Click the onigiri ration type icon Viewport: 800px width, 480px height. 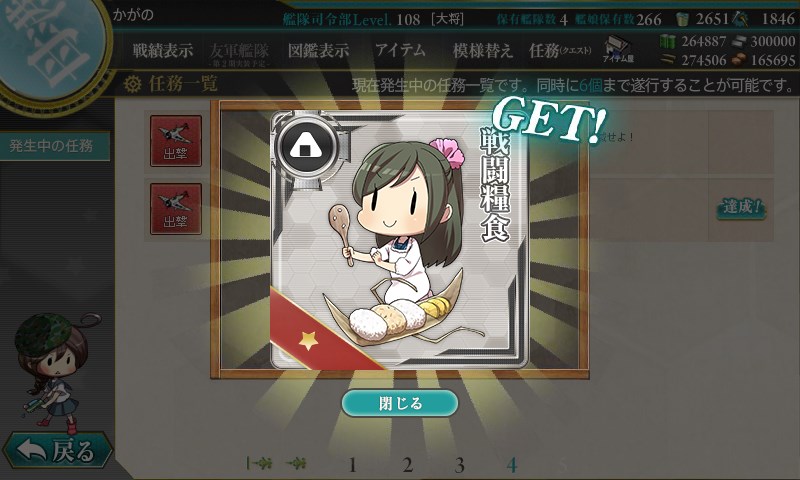coord(306,147)
